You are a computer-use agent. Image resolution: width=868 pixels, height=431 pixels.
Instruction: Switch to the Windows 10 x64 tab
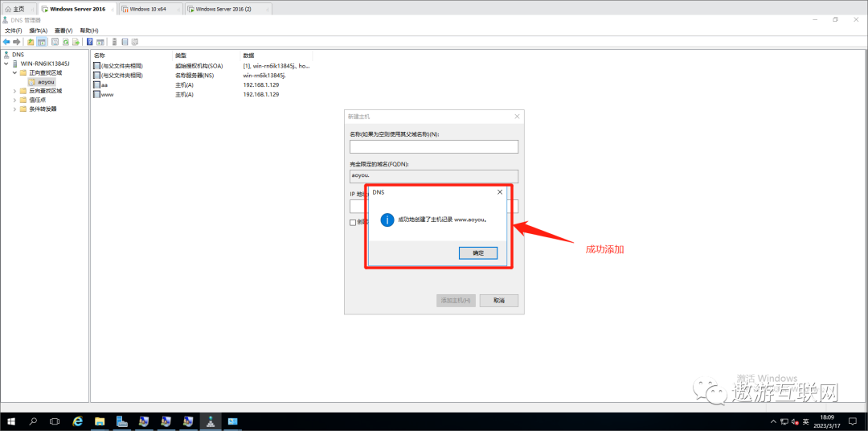pos(150,9)
